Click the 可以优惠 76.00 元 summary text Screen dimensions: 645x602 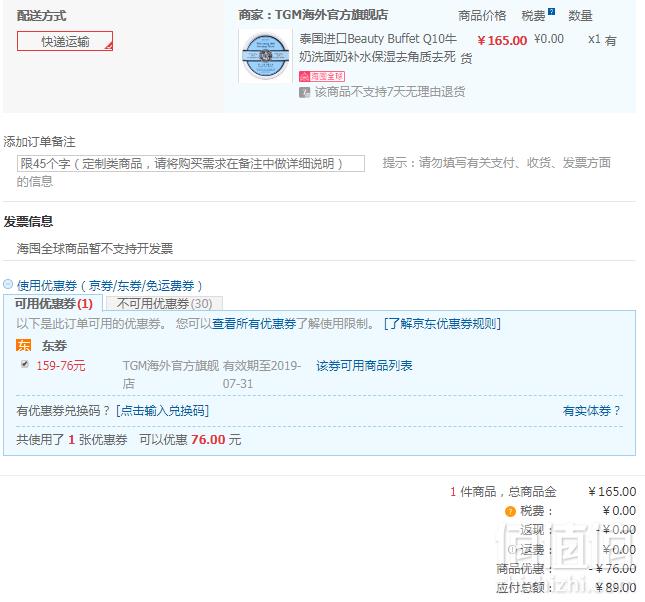click(x=190, y=439)
